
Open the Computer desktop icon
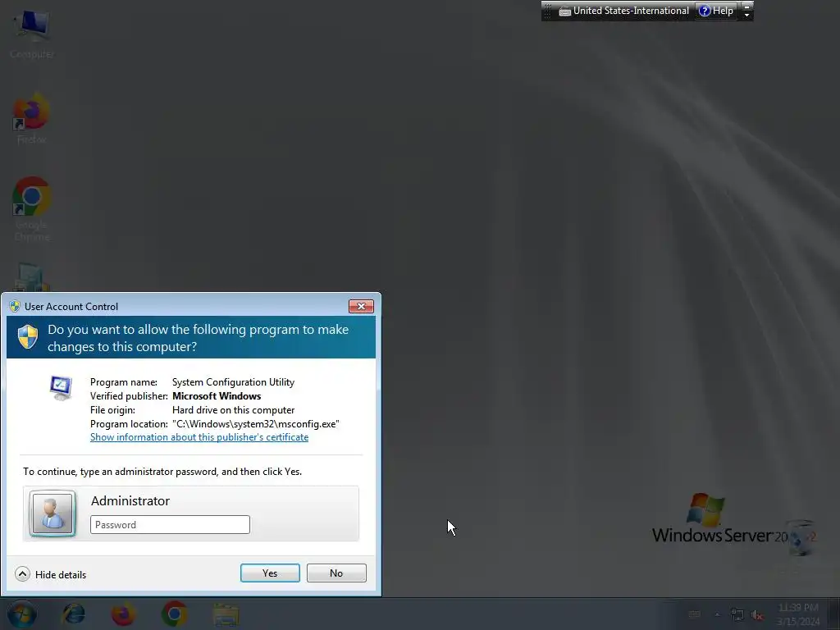coord(32,34)
